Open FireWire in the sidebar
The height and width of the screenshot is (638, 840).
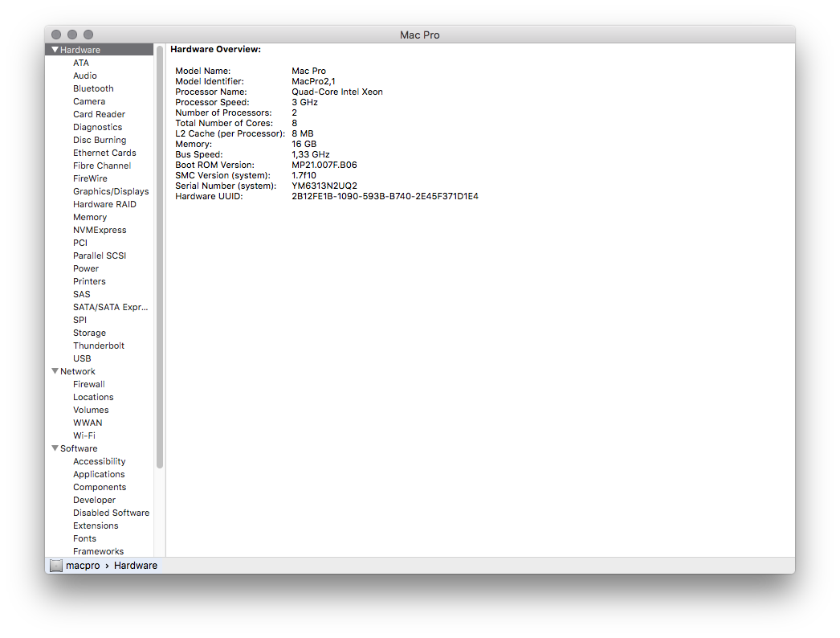[90, 178]
